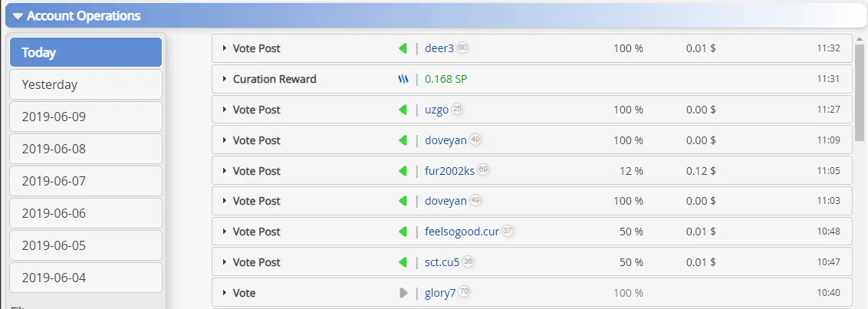Viewport: 868px width, 309px height.
Task: Open the sct.cu5 account link
Action: pos(442,262)
